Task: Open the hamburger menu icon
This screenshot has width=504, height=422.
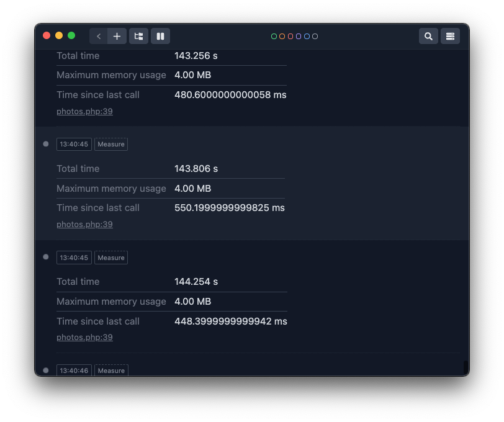Action: [451, 36]
